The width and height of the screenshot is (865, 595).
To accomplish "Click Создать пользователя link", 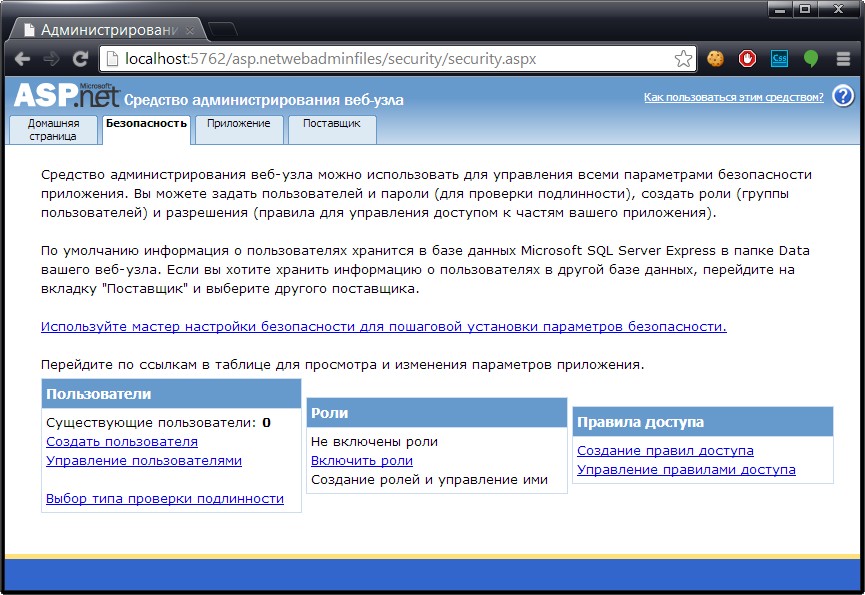I will (122, 442).
